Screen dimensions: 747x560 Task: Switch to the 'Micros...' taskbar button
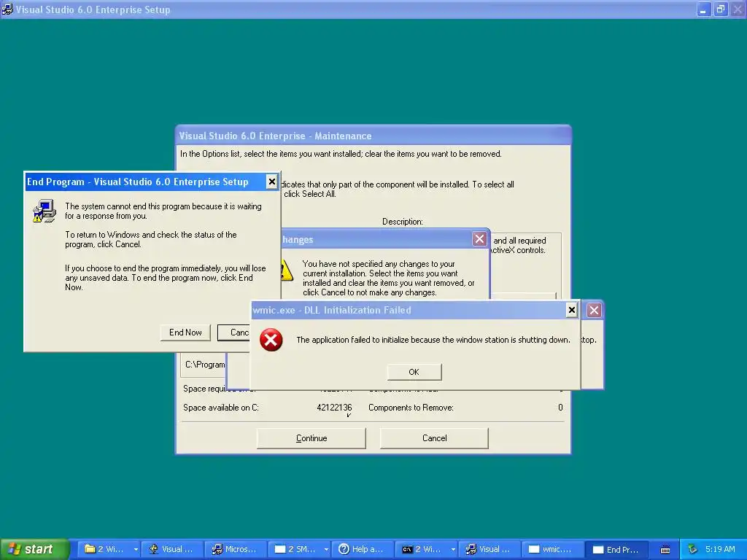point(236,549)
